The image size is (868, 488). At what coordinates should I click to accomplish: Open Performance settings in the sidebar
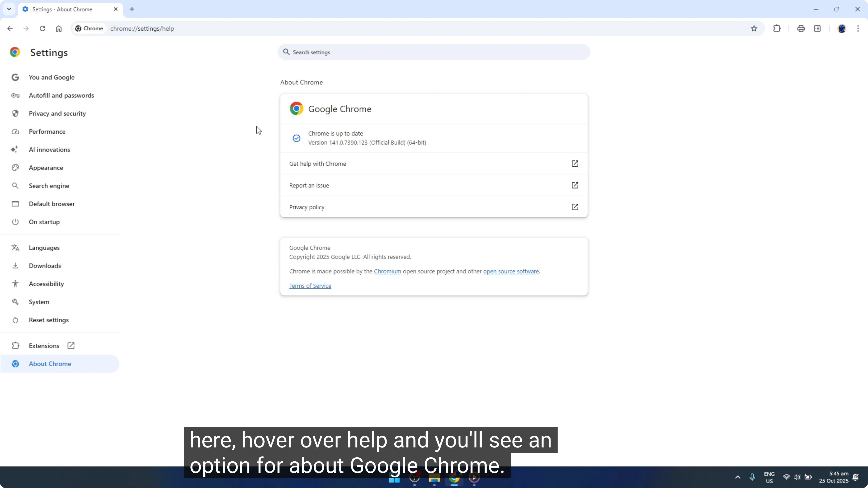(47, 131)
